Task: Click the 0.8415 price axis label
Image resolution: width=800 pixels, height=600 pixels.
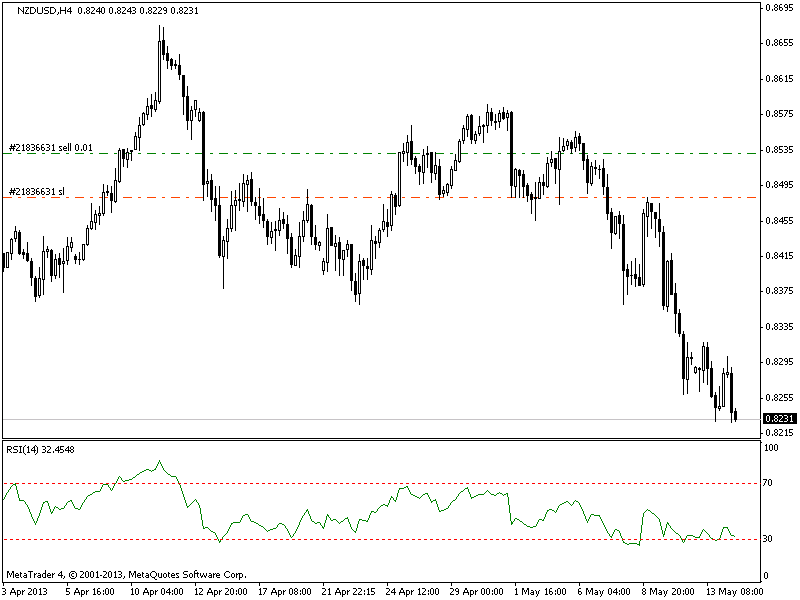Action: (780, 256)
